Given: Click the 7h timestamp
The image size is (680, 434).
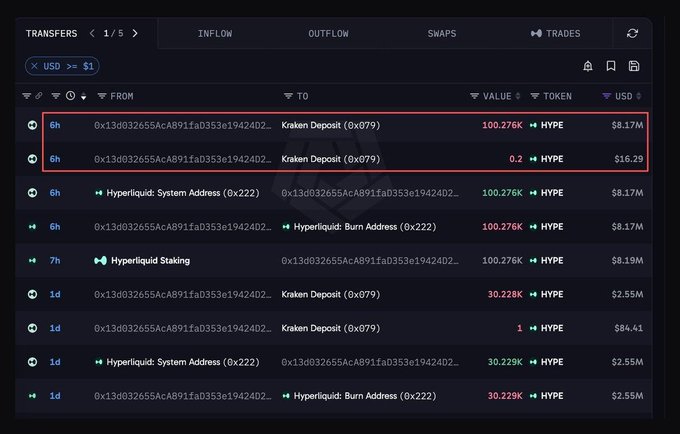Looking at the screenshot, I should point(55,261).
